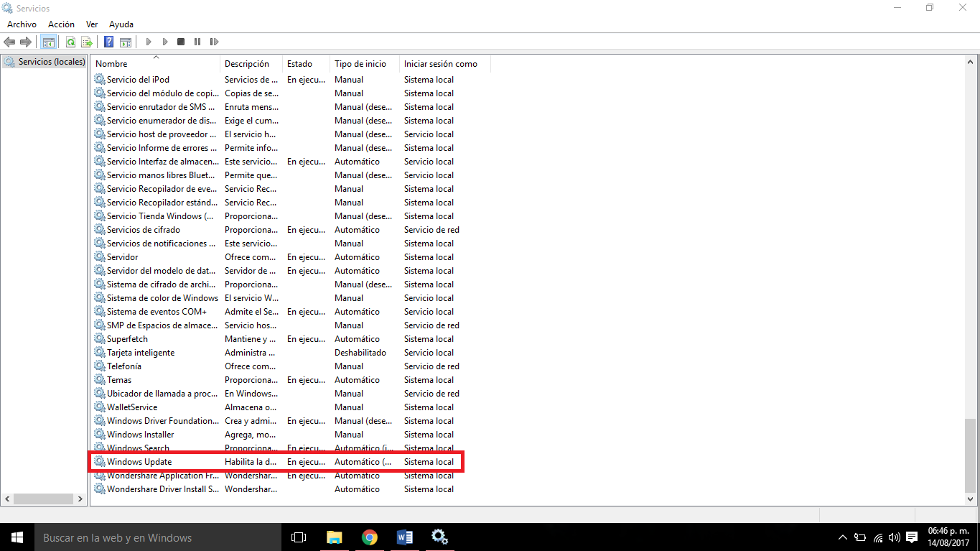Screen dimensions: 980x551
Task: Click the Buscar en la web y en Windows box
Action: [x=158, y=537]
